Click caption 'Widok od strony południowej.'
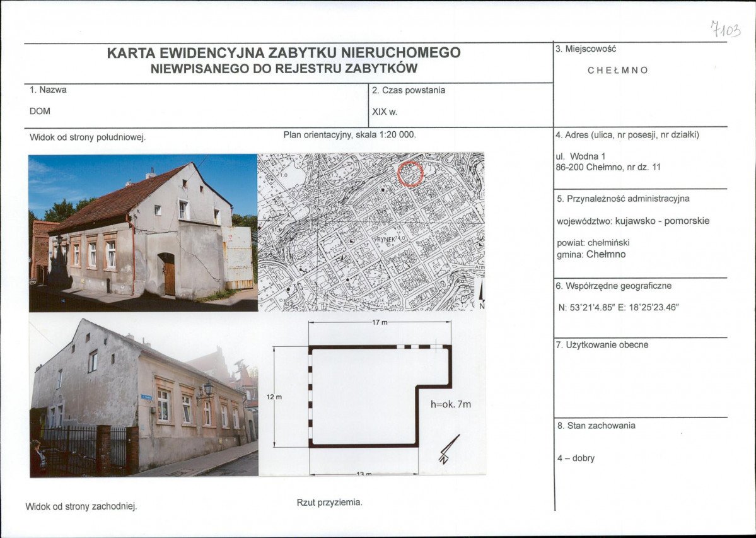Screen dimensions: 756x538 click(87, 137)
